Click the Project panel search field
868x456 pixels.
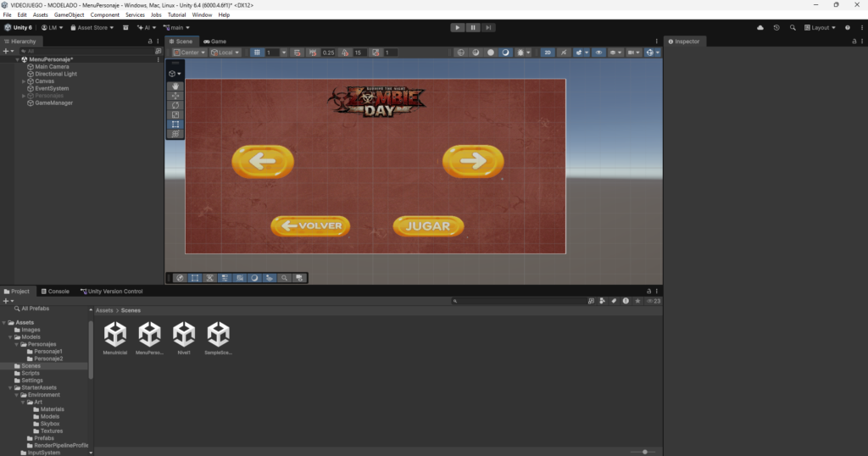click(x=519, y=301)
